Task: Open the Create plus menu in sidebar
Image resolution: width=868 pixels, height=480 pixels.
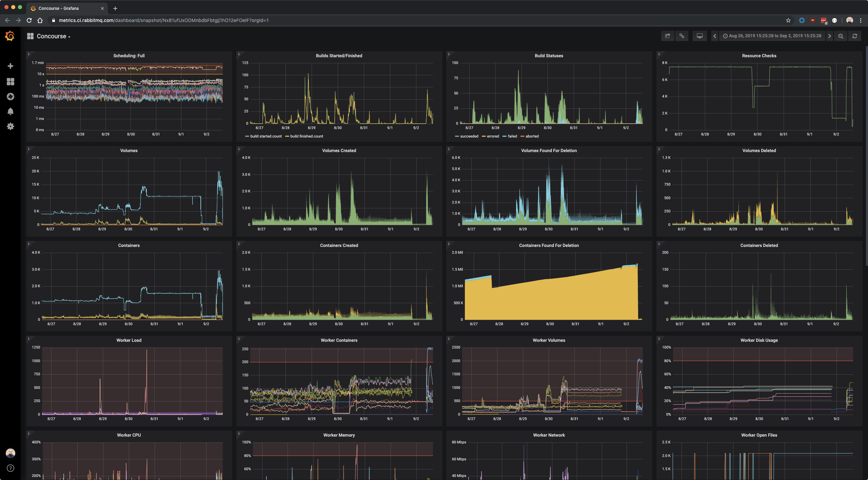Action: point(11,66)
